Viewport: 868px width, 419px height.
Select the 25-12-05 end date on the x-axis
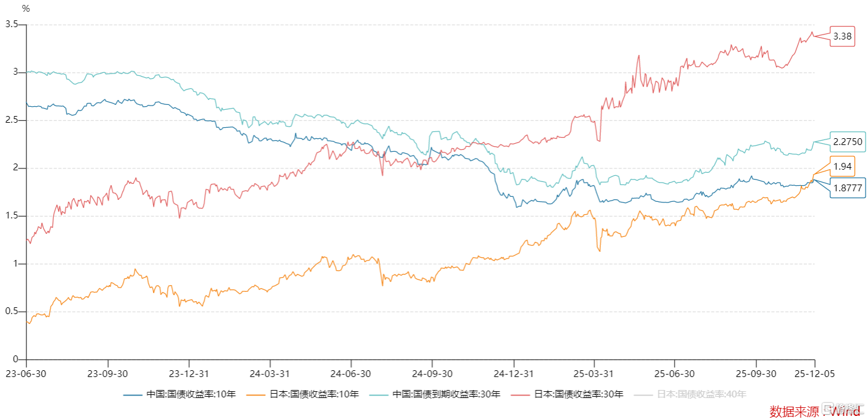(814, 373)
